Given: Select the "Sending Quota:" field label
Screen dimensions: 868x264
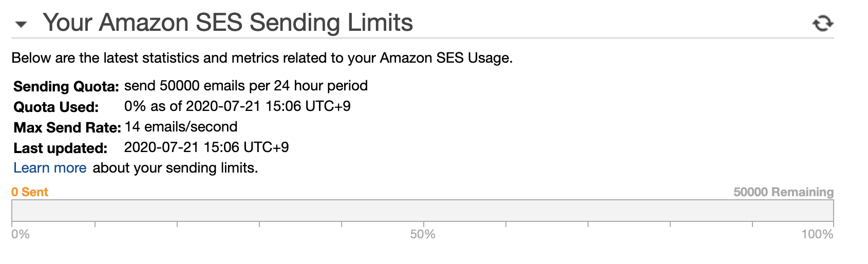Looking at the screenshot, I should (66, 86).
